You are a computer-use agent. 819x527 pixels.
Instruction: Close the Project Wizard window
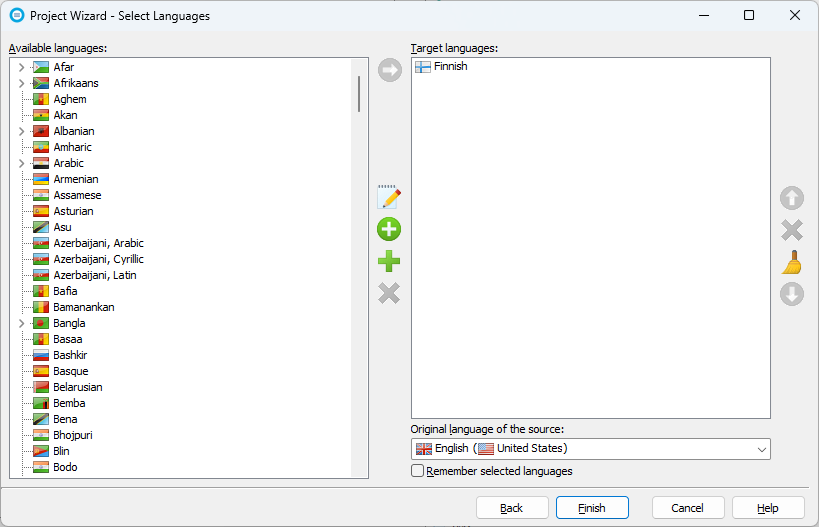(794, 15)
